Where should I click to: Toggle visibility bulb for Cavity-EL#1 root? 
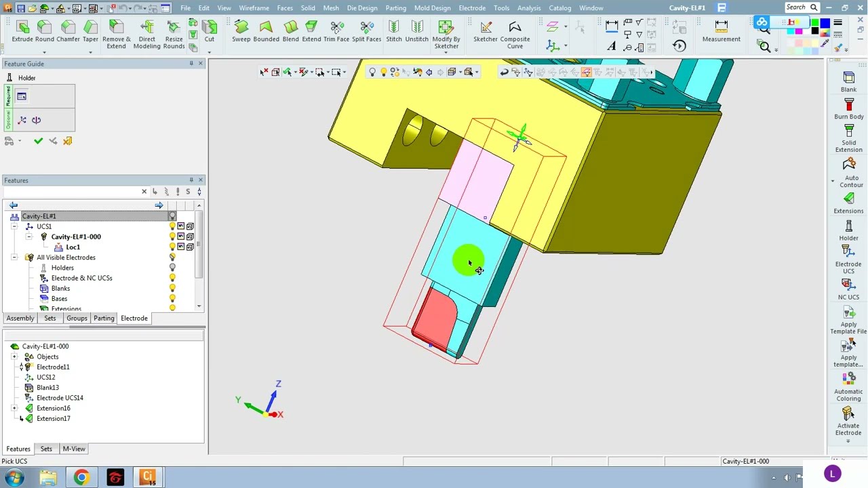click(172, 216)
